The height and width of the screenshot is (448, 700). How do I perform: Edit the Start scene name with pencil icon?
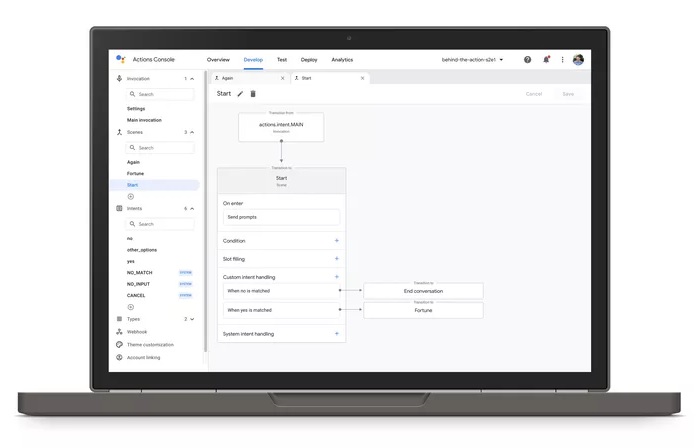point(240,94)
